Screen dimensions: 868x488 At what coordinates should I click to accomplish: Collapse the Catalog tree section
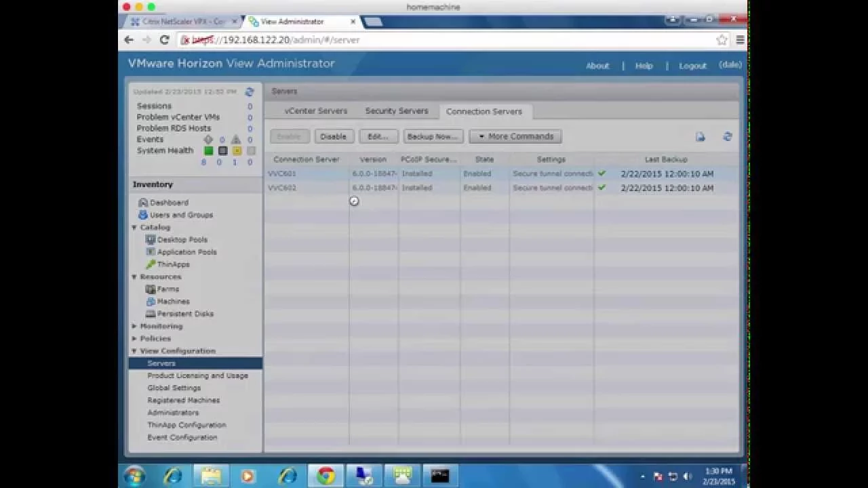point(134,228)
